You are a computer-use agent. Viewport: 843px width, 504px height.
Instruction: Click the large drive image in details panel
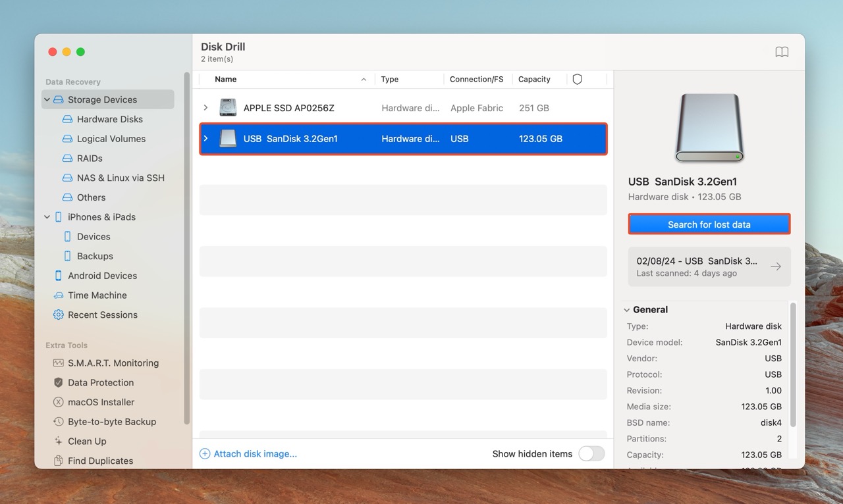pyautogui.click(x=709, y=128)
